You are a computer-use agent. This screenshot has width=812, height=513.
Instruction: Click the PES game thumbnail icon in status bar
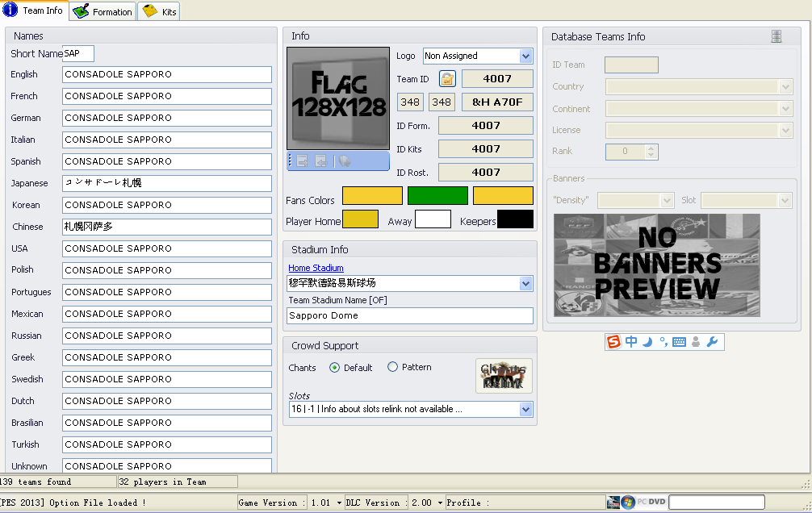[613, 503]
